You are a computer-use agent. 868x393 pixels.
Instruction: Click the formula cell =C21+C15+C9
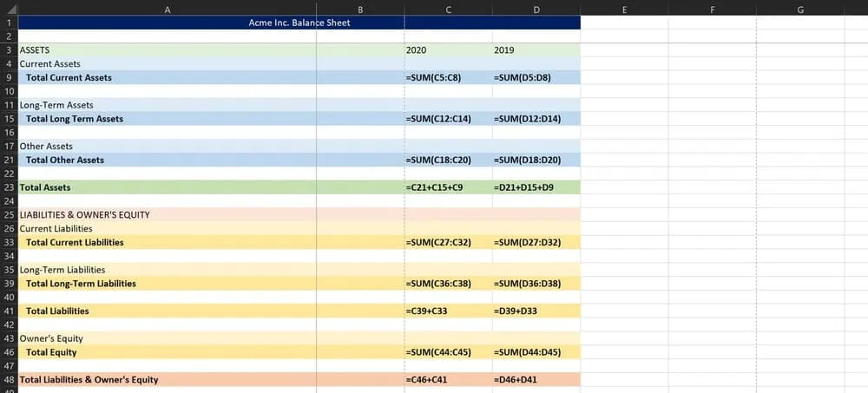point(448,187)
